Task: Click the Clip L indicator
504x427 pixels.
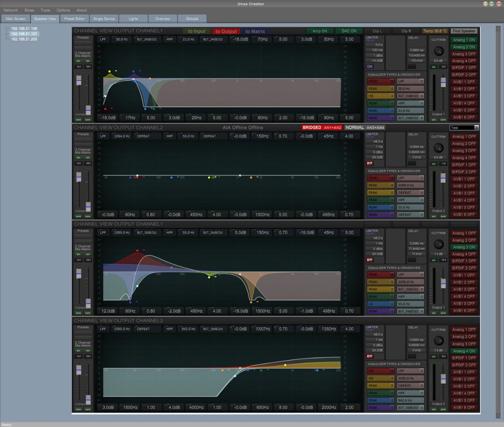Action: pyautogui.click(x=377, y=31)
